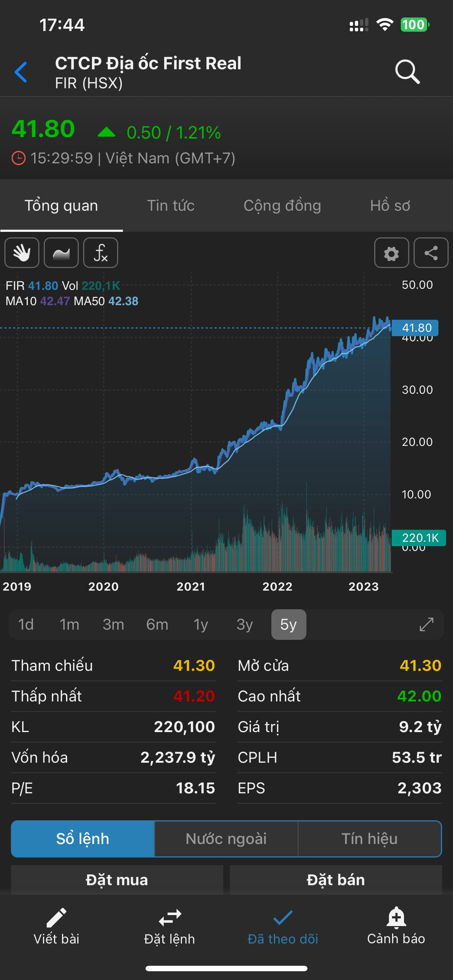The height and width of the screenshot is (980, 453).
Task: Tap the Viết bài pencil icon
Action: [56, 918]
